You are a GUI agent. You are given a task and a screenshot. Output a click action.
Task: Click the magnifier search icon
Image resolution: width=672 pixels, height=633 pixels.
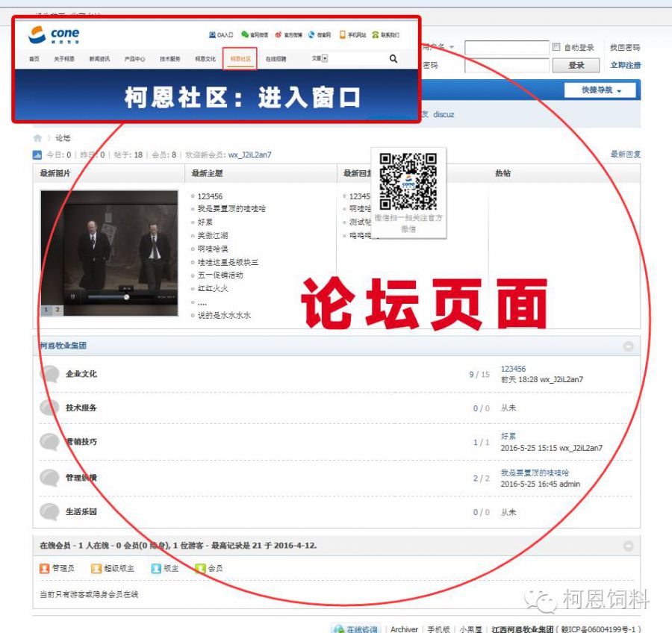393,59
